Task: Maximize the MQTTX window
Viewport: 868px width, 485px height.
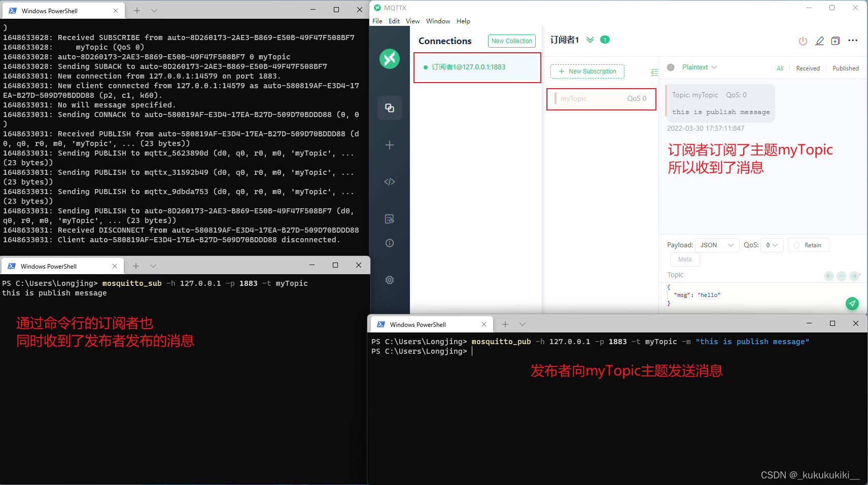Action: point(832,8)
